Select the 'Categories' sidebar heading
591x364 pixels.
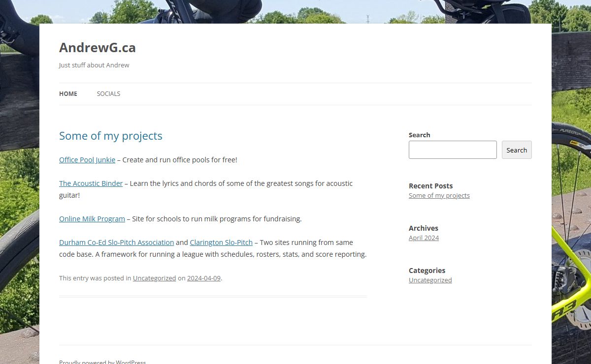click(x=427, y=271)
